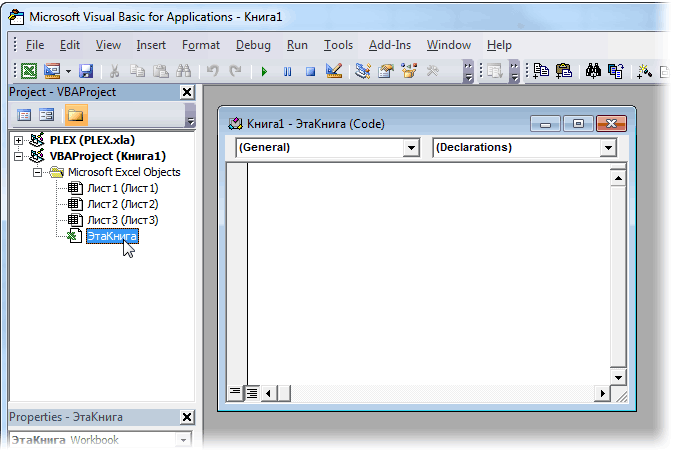673x450 pixels.
Task: Close the Properties - ЭтаКнига panel
Action: 187,417
